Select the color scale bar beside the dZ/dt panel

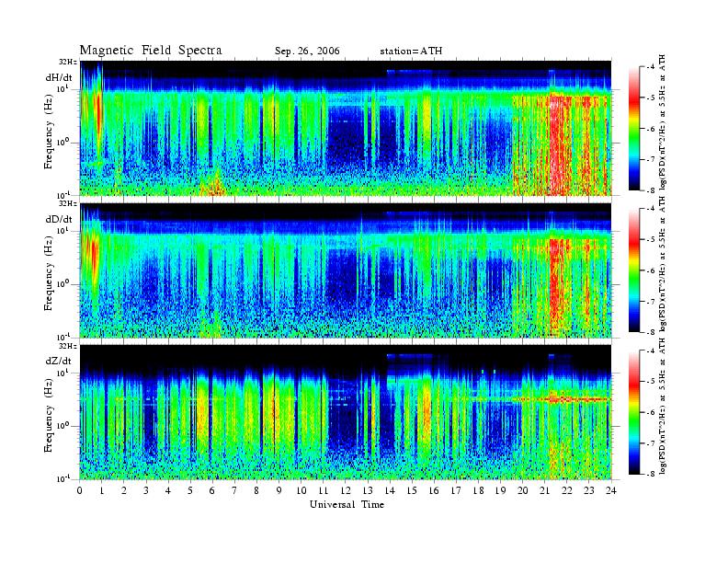[634, 412]
